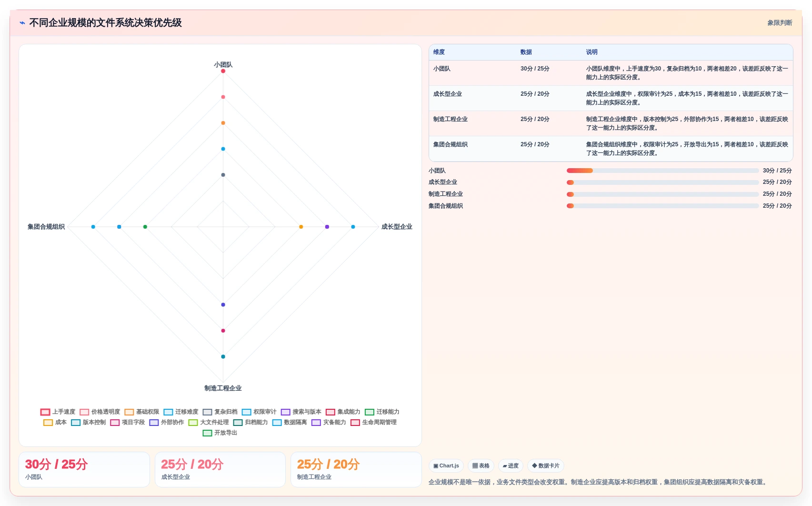Viewport: 812px width, 506px height.
Task: Toggle 价格透明度 legend item
Action: click(100, 412)
